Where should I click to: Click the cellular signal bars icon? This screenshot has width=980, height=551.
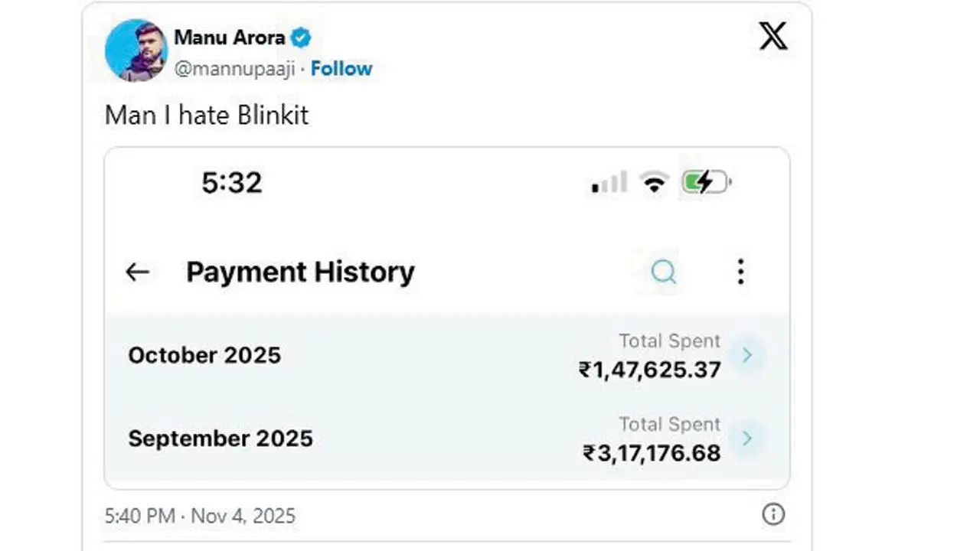click(x=607, y=183)
